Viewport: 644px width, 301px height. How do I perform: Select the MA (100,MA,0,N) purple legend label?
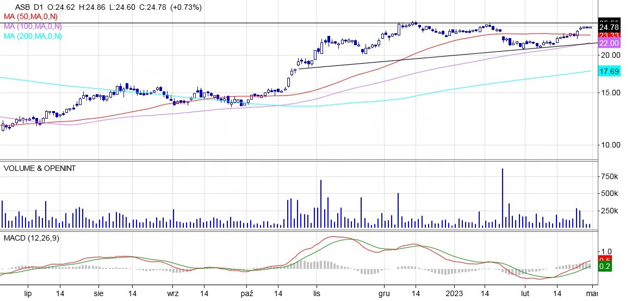(33, 26)
